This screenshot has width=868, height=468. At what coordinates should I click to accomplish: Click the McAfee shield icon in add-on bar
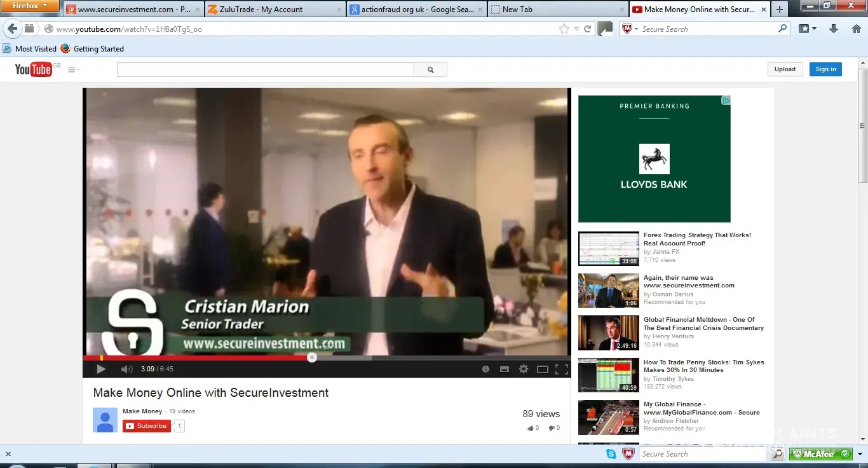point(628,454)
